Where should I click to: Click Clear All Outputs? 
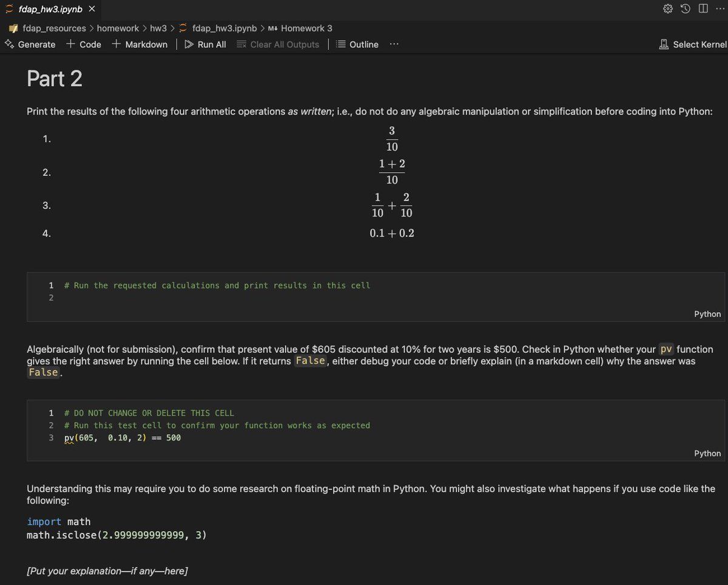(x=278, y=44)
